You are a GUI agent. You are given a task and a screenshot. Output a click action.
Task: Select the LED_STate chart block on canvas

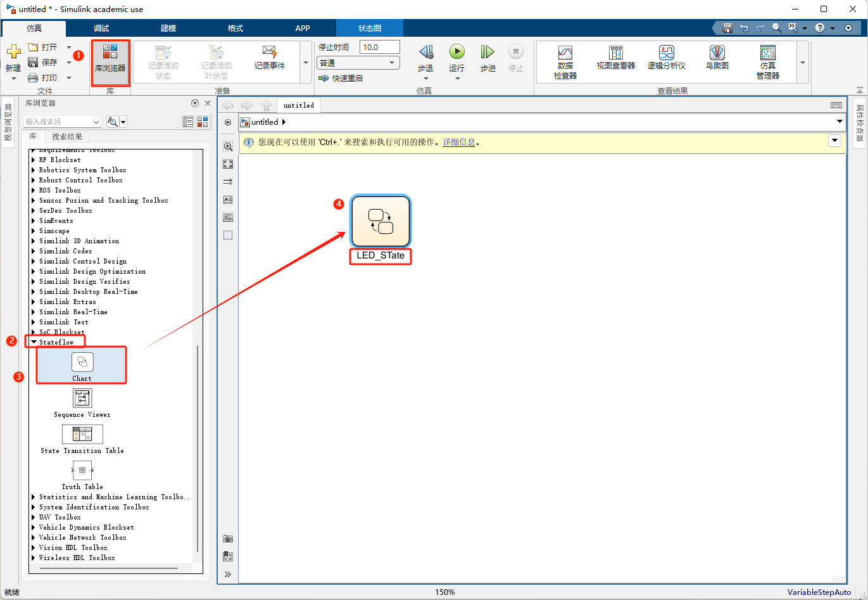click(381, 222)
